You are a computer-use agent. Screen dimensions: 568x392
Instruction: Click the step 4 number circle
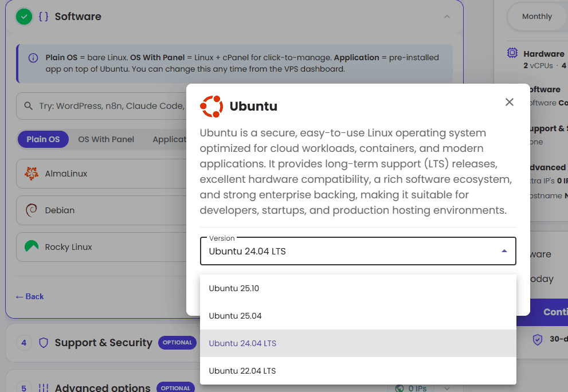click(24, 343)
